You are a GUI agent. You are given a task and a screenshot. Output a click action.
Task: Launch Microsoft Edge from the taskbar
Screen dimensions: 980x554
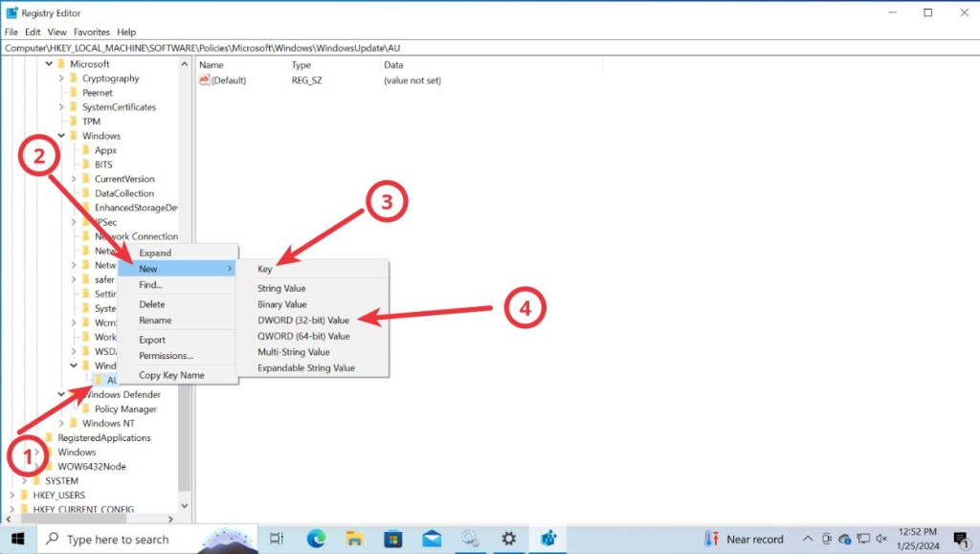click(316, 539)
